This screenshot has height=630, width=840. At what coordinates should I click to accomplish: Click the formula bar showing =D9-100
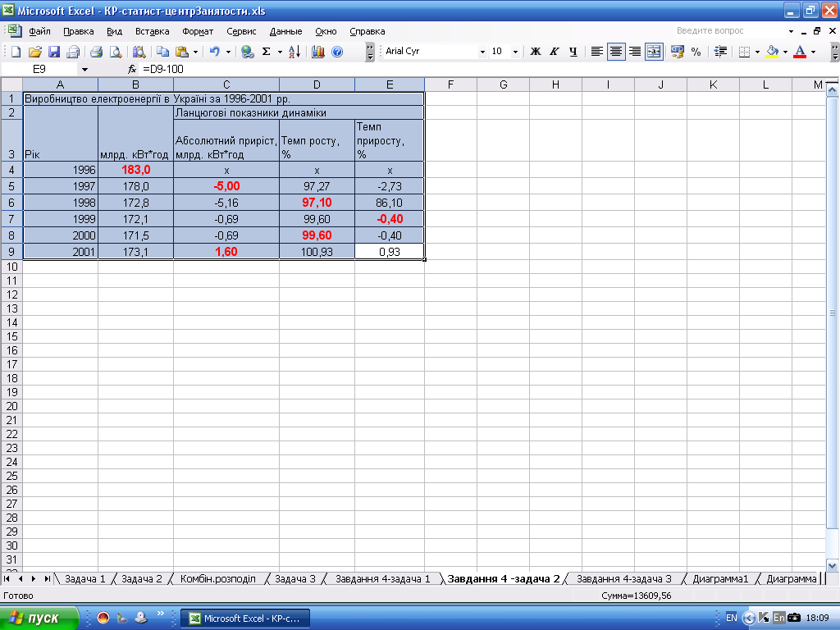click(x=482, y=69)
